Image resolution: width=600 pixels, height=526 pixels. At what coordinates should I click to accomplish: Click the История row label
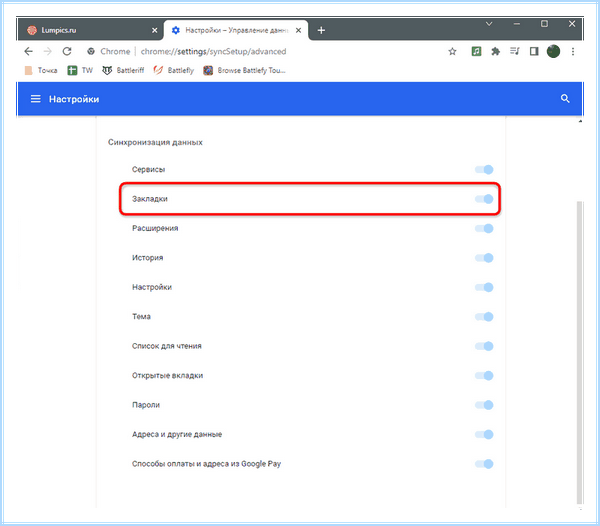[147, 258]
